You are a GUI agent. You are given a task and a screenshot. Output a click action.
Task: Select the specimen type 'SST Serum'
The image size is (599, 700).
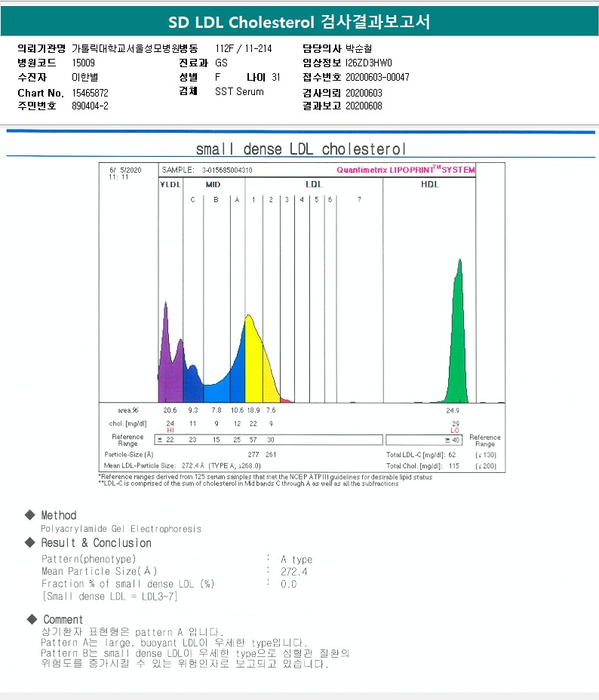point(239,91)
